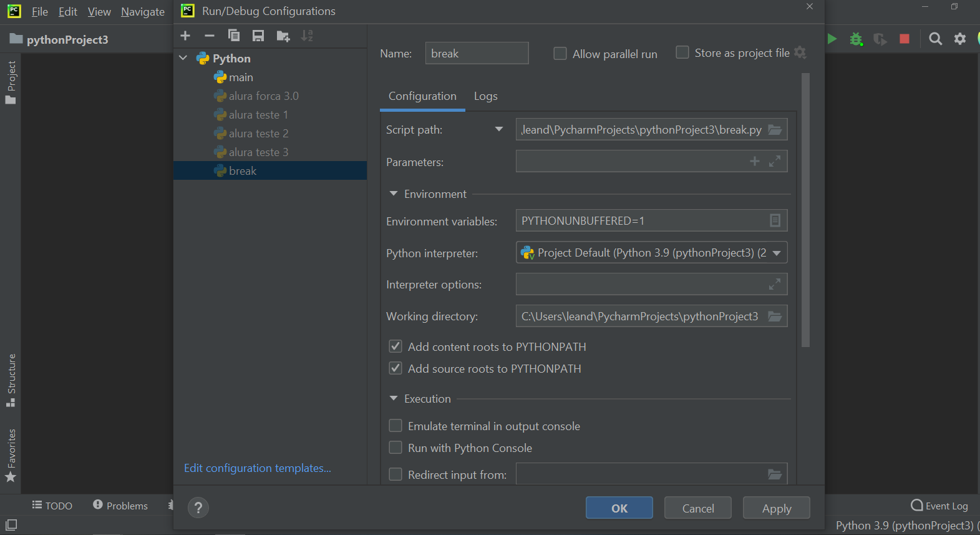Open help question mark button

coord(198,508)
